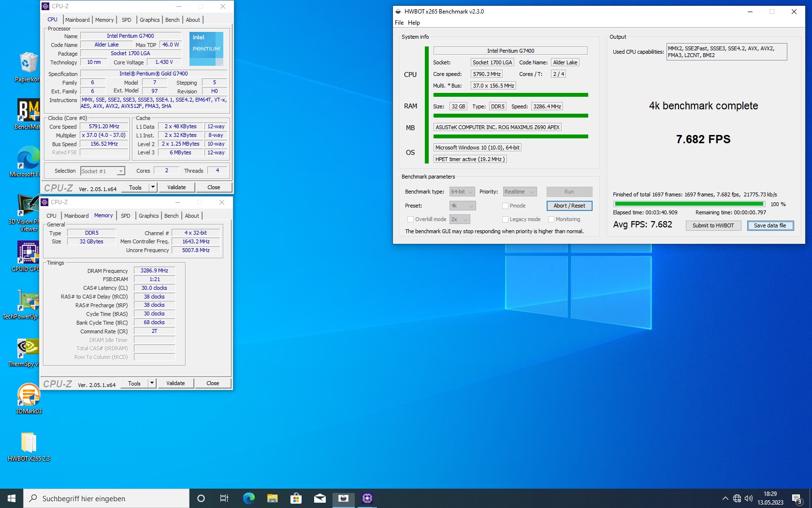Viewport: 812px width, 508px height.
Task: Click the CAS# Latency 30.0 clocks value
Action: (x=154, y=288)
